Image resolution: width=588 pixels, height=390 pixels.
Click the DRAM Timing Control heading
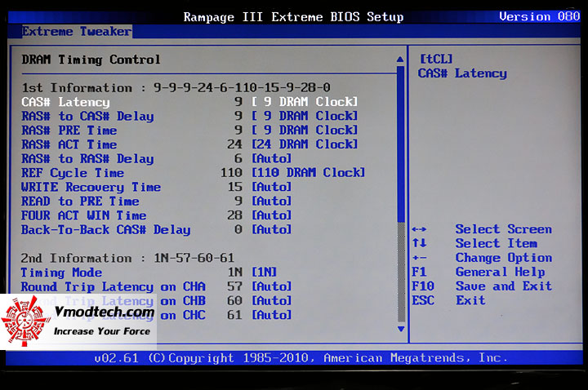[91, 60]
